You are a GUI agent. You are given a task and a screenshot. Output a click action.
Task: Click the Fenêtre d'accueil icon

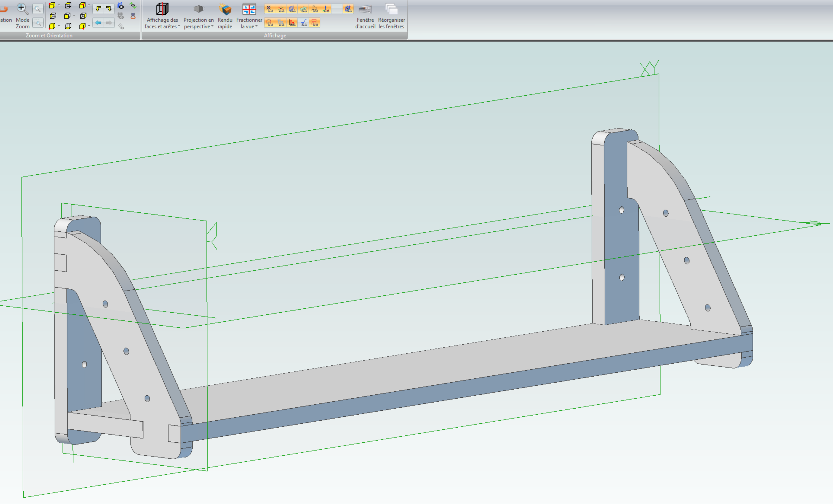tap(365, 9)
